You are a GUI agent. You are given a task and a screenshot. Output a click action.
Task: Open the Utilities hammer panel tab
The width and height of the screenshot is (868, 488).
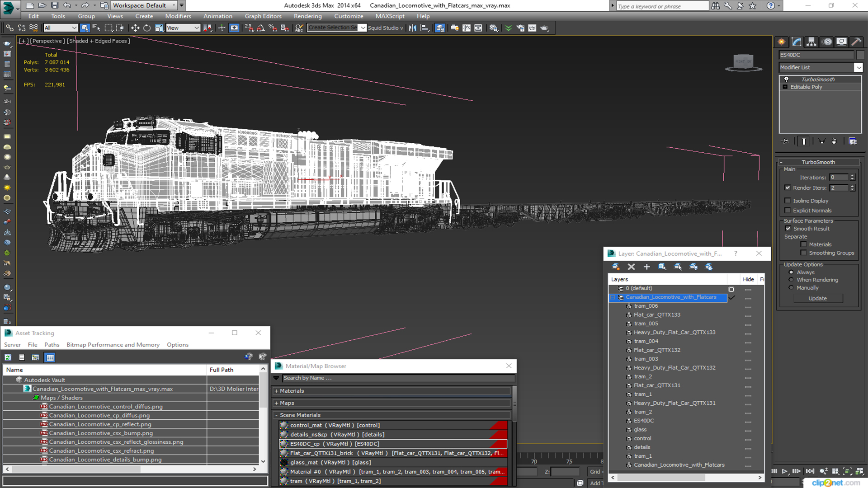coord(857,42)
